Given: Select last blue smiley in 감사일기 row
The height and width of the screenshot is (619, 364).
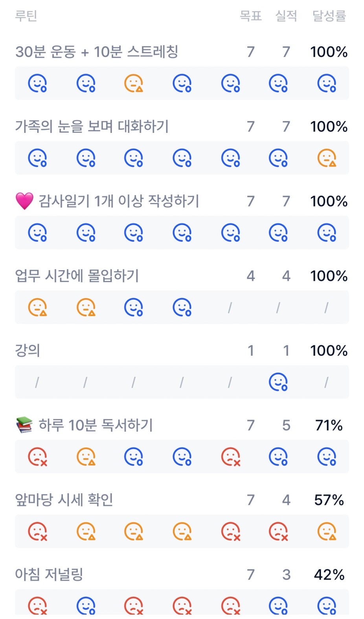Looking at the screenshot, I should [327, 232].
